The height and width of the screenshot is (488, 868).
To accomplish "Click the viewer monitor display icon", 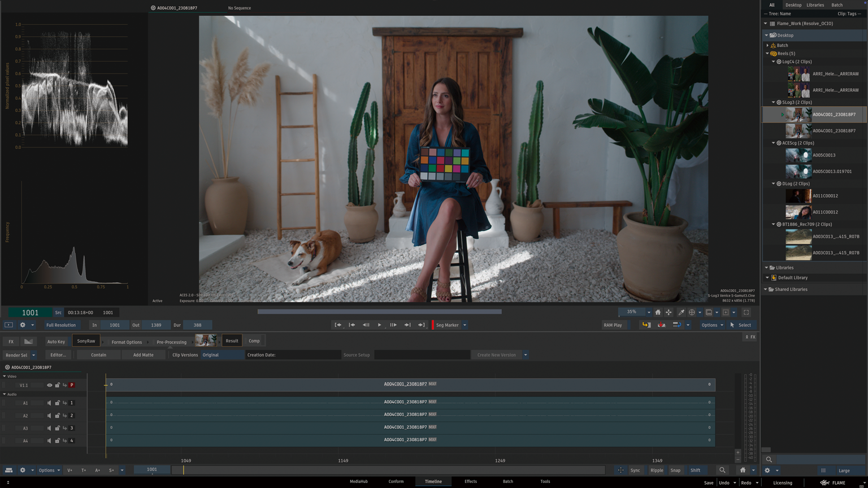I will (709, 312).
